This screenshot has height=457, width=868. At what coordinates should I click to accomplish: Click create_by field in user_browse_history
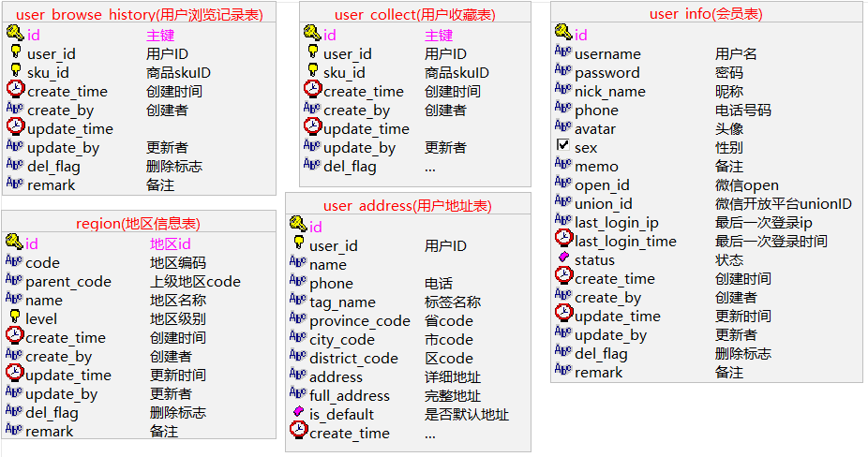[x=60, y=111]
